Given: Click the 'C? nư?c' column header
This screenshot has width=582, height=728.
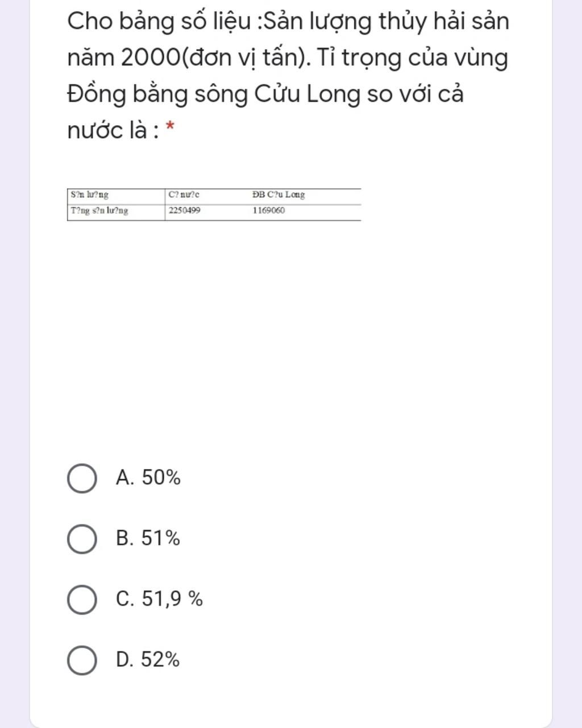Looking at the screenshot, I should (184, 195).
